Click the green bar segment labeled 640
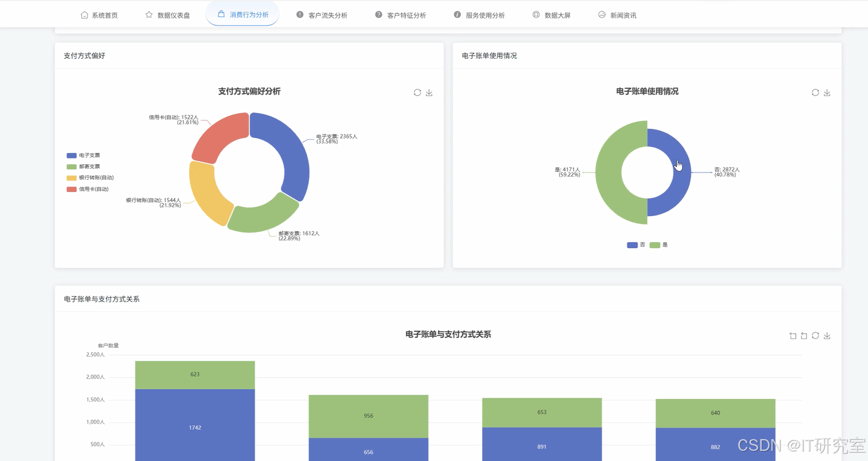 coord(716,413)
